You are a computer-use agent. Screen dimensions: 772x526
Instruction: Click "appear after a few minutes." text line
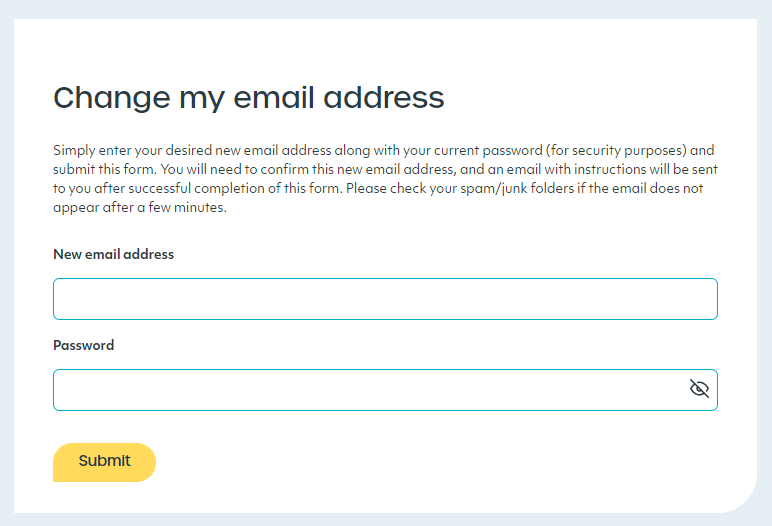tap(140, 208)
